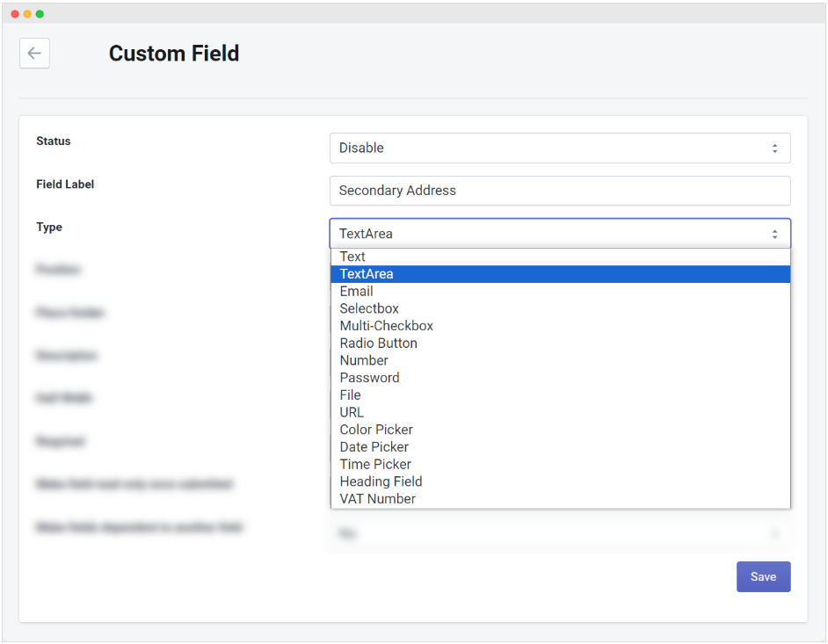Pick Selectbox from the list

point(369,308)
